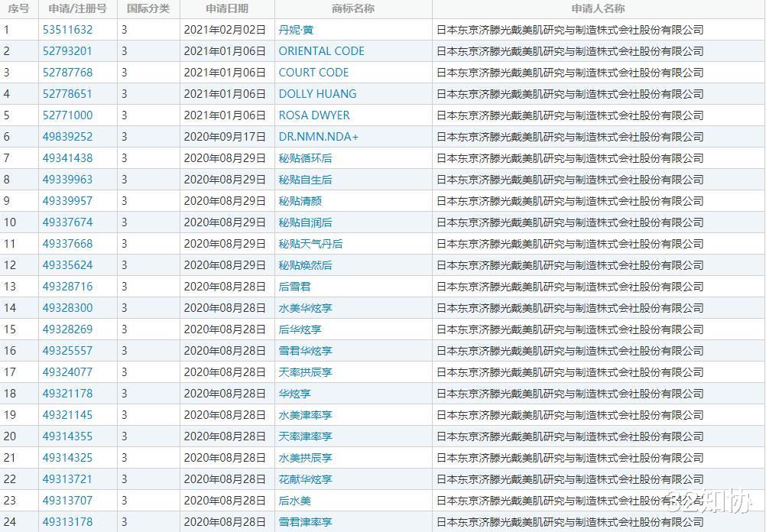Open application number 49313721
The width and height of the screenshot is (766, 532).
coord(67,479)
